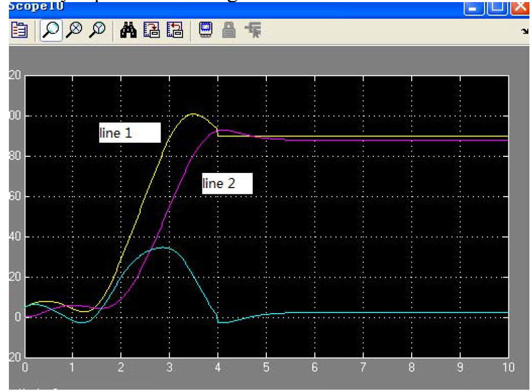Toggle the Floating scope button
This screenshot has width=532, height=392.
206,31
